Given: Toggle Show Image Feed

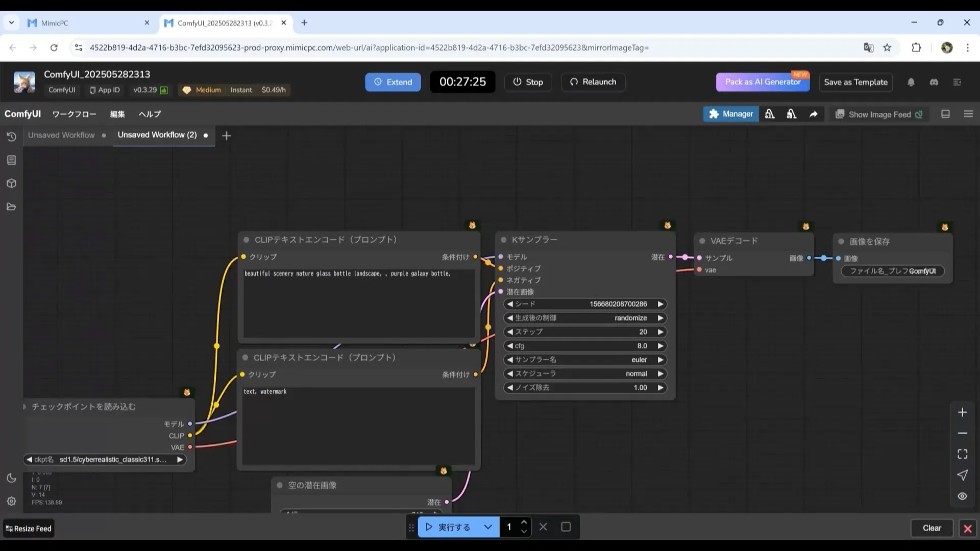Looking at the screenshot, I should coord(878,114).
